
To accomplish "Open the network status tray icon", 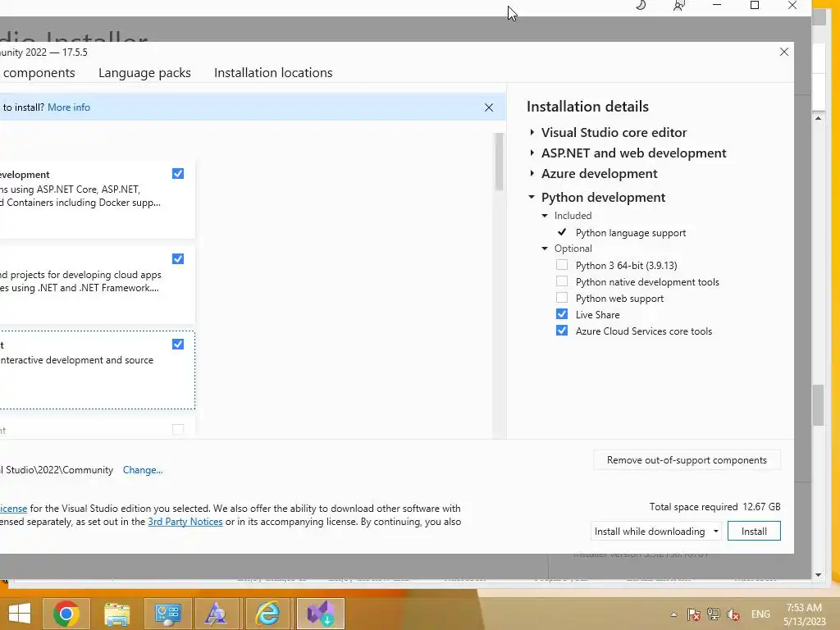I will coord(714,614).
